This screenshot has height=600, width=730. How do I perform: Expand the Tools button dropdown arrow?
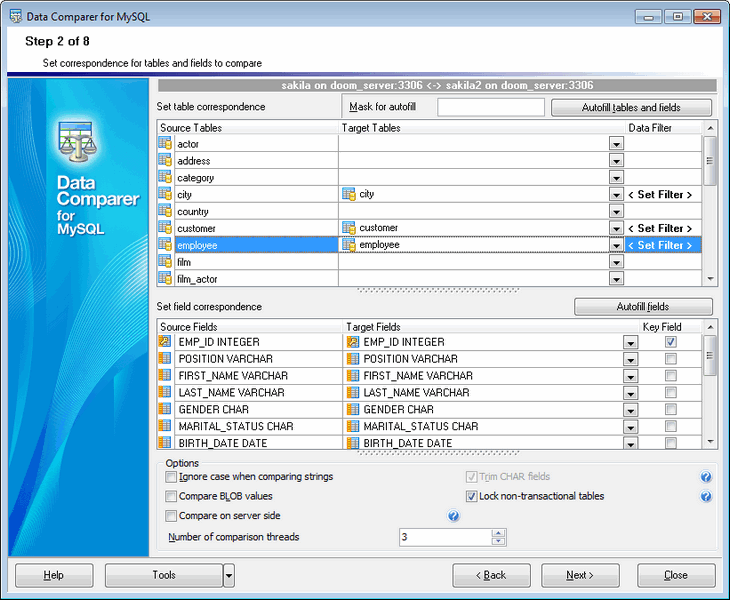pos(229,575)
